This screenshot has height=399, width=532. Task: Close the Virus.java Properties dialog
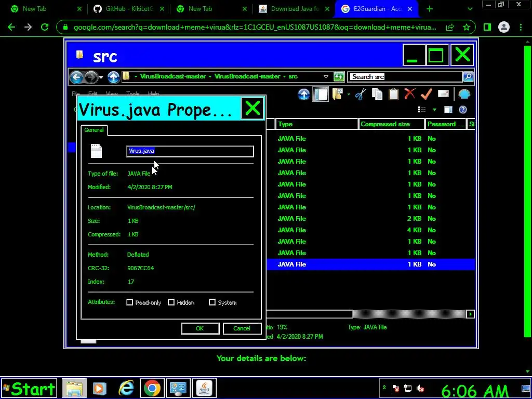coord(252,109)
